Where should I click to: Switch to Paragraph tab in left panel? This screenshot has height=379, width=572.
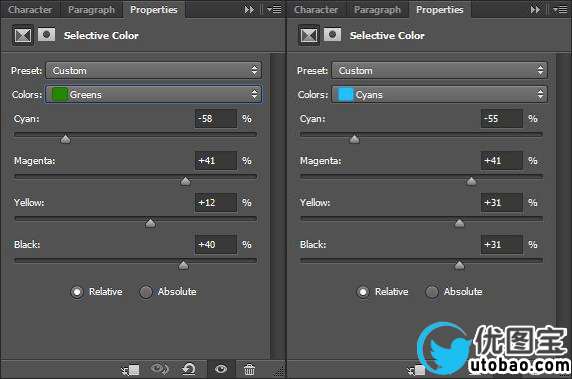[91, 9]
